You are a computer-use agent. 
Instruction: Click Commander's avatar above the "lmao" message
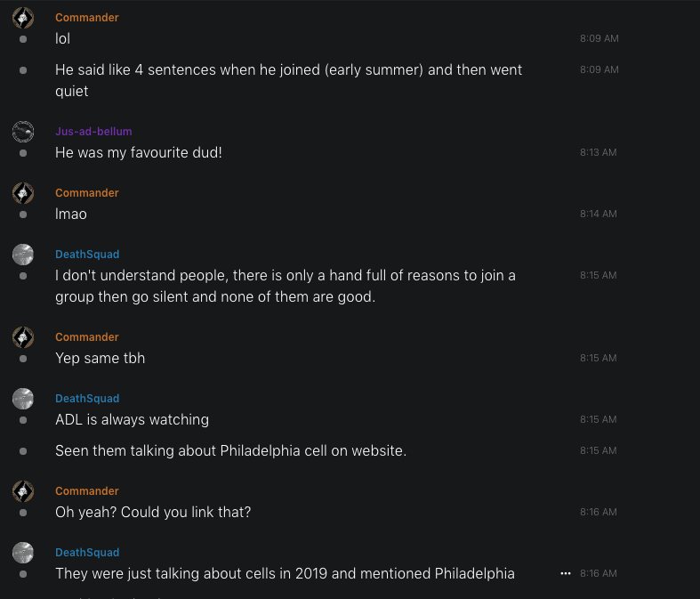23,193
